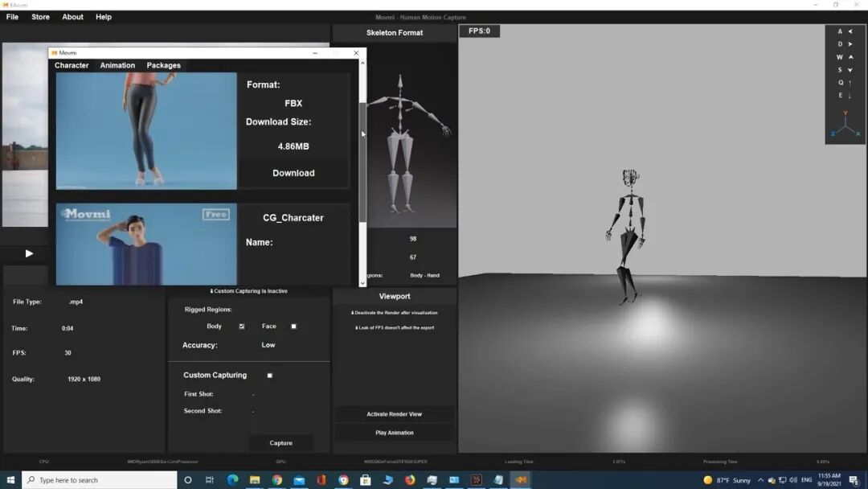868x489 pixels.
Task: Open Microsoft Office from the taskbar
Action: [x=321, y=479]
